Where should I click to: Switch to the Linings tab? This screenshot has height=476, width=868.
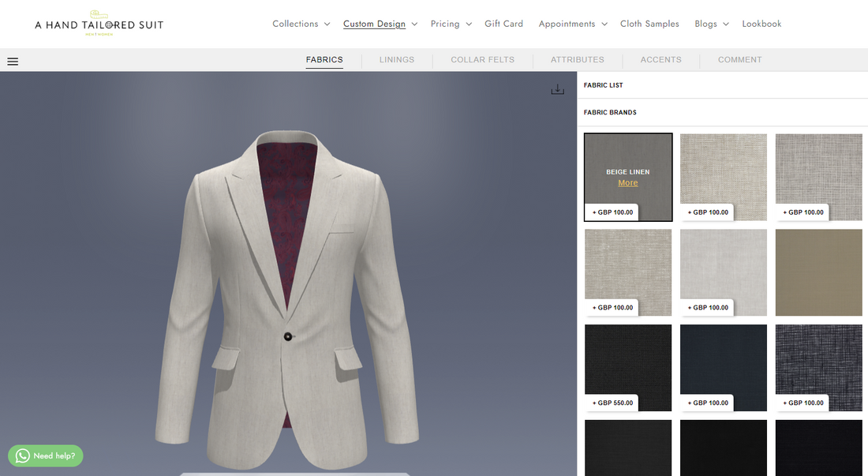pyautogui.click(x=396, y=60)
